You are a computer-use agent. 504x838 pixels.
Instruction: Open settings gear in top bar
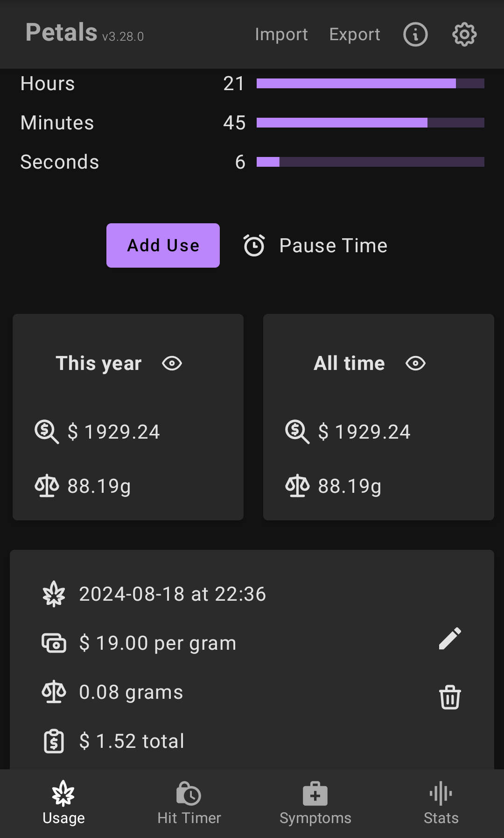[x=464, y=35]
